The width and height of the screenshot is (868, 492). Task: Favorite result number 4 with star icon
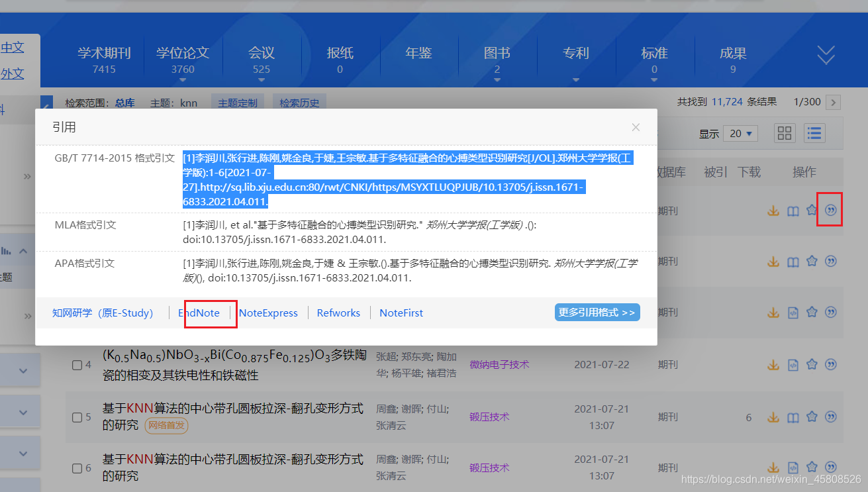[812, 364]
